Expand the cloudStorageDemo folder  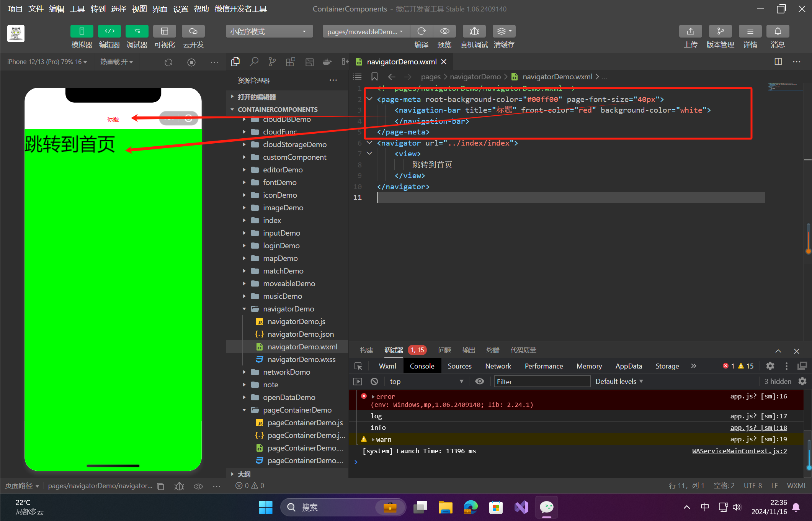click(x=294, y=144)
